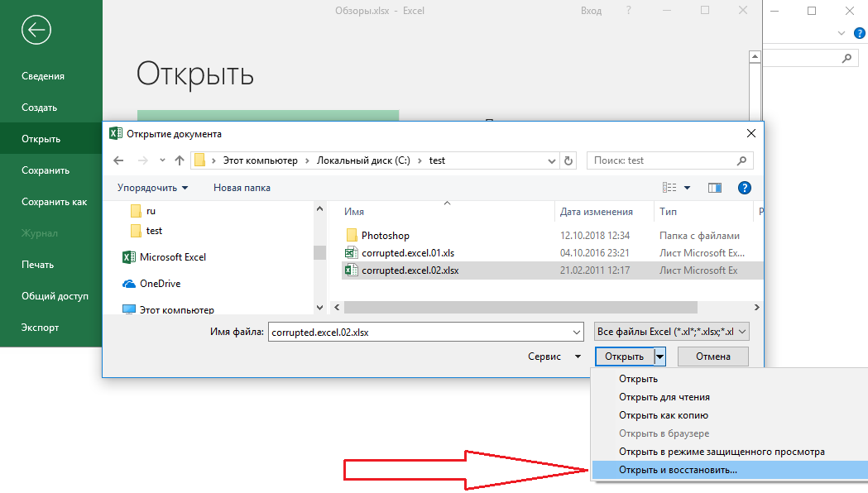The image size is (868, 493).
Task: Click the Новая папка button
Action: pos(242,188)
